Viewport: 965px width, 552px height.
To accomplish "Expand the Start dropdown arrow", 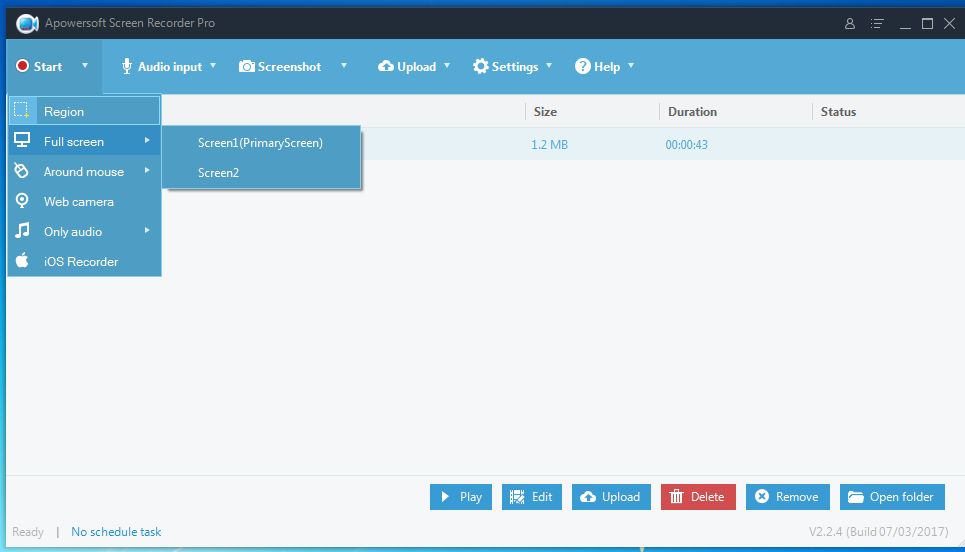I will 85,67.
